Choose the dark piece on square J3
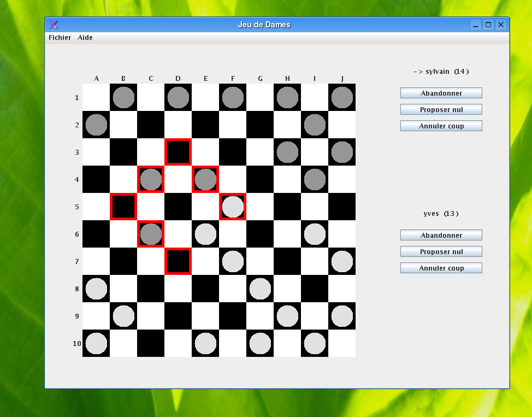 point(342,152)
